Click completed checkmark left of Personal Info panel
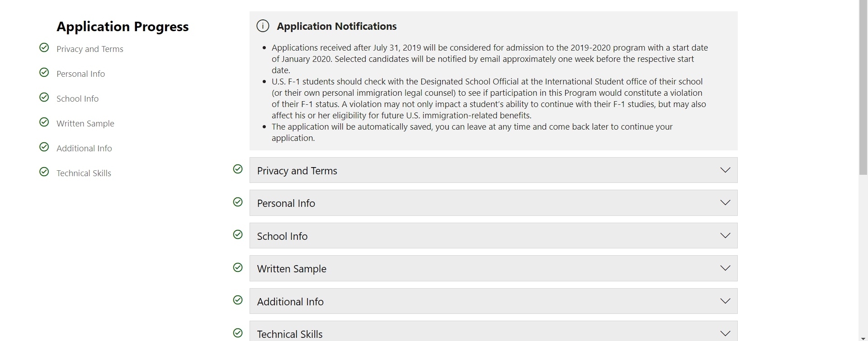 [238, 202]
